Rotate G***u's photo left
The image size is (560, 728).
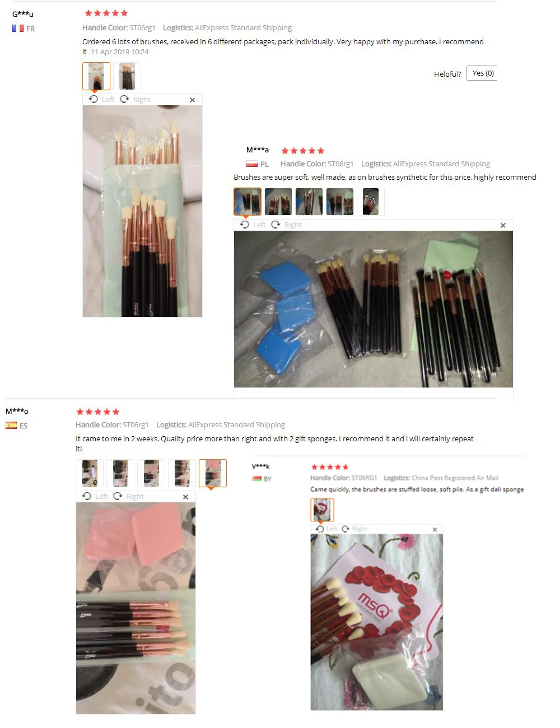coord(101,99)
